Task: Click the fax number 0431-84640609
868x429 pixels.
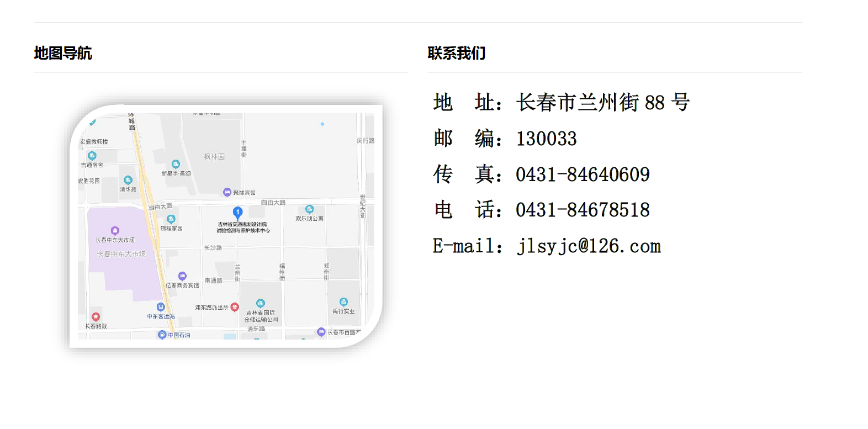Action: [583, 174]
